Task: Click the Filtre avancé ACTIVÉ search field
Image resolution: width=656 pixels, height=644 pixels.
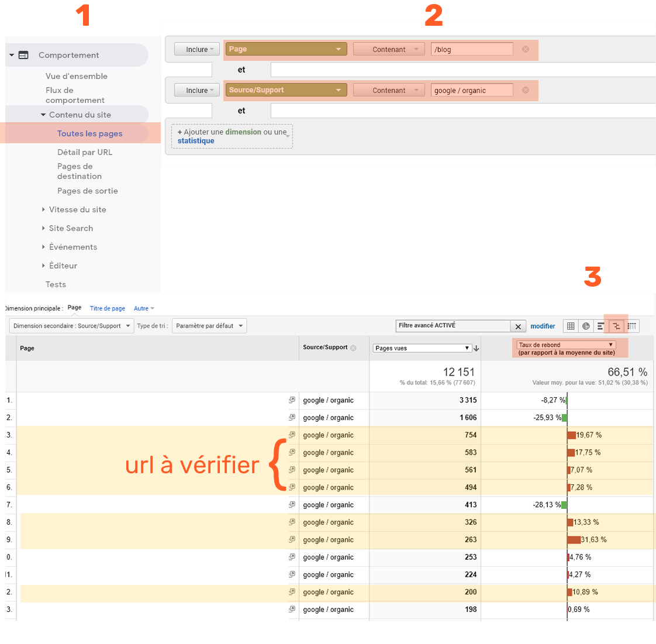Action: click(x=453, y=326)
